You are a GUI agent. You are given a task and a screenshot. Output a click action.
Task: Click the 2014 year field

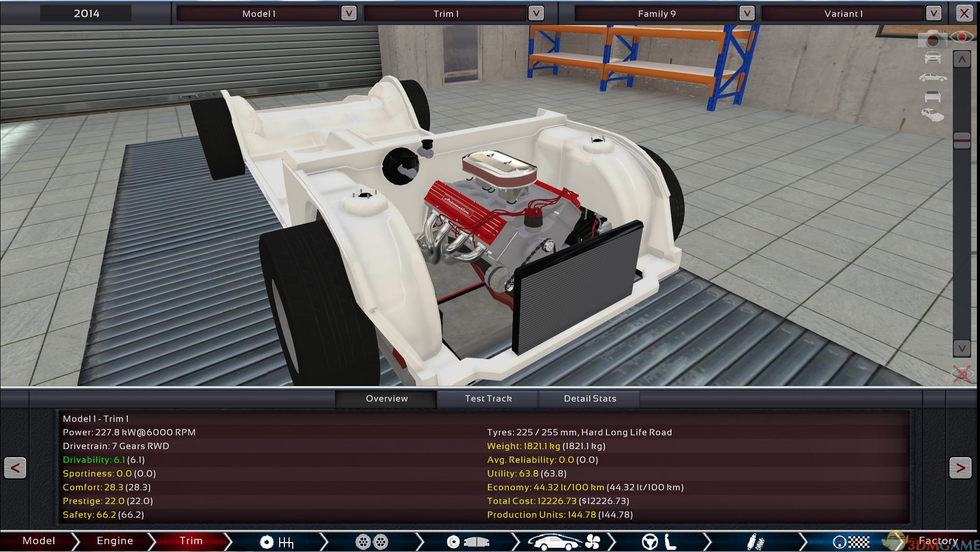[87, 14]
